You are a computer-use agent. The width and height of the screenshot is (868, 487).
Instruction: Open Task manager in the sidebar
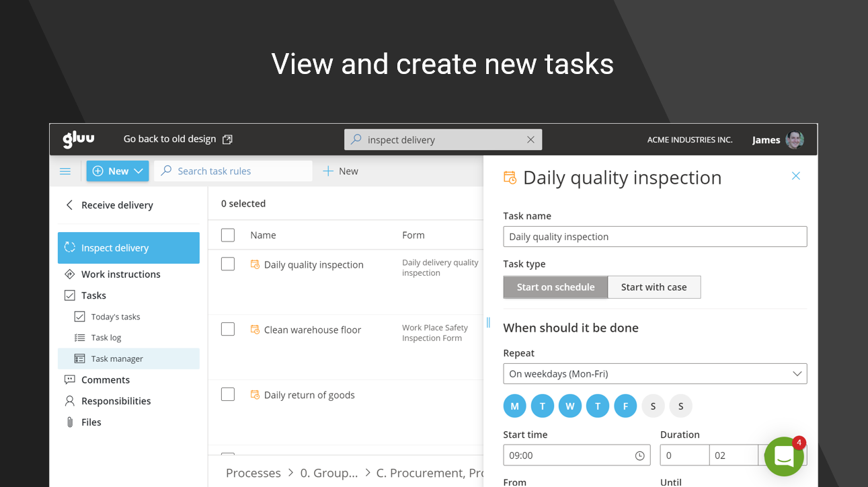tap(117, 359)
